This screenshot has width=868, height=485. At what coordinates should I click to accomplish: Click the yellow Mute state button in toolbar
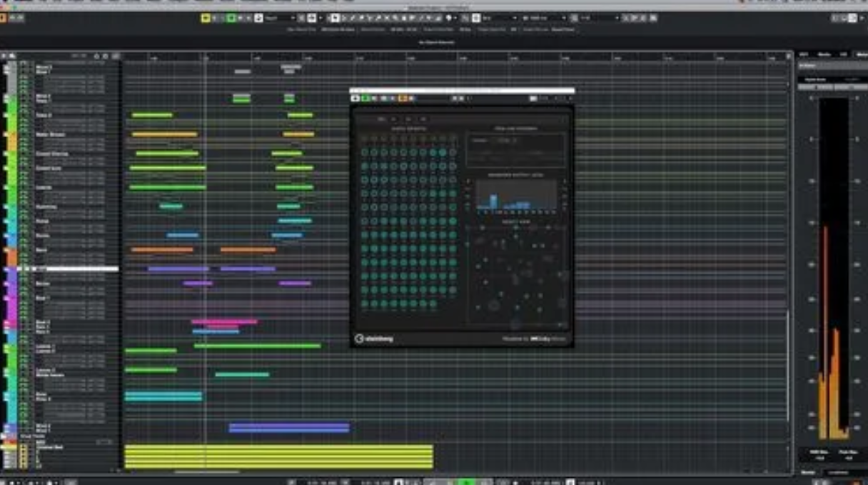click(x=206, y=18)
